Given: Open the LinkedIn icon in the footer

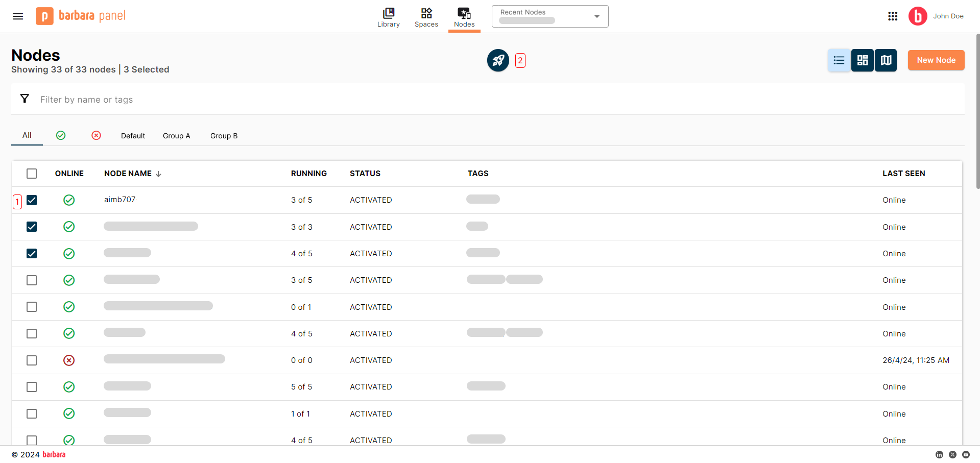Looking at the screenshot, I should (940, 454).
